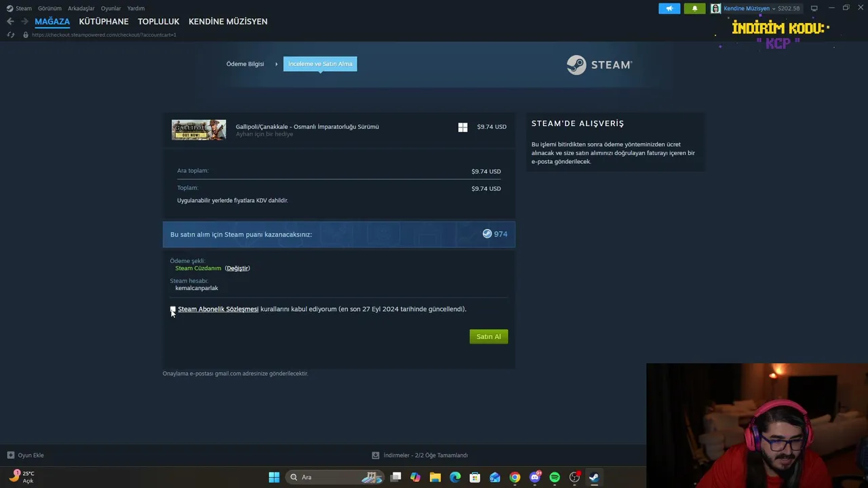This screenshot has height=488, width=868.
Task: Open the Yardım menu
Action: click(x=136, y=8)
